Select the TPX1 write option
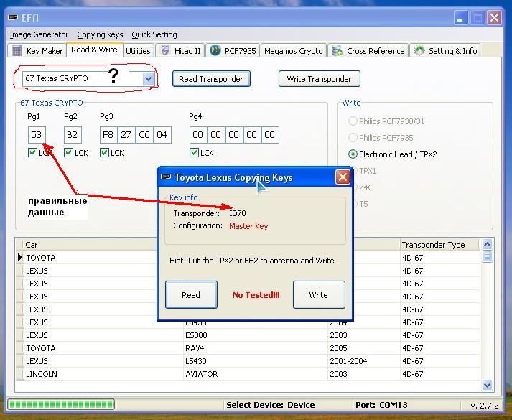The width and height of the screenshot is (512, 420). click(x=367, y=171)
